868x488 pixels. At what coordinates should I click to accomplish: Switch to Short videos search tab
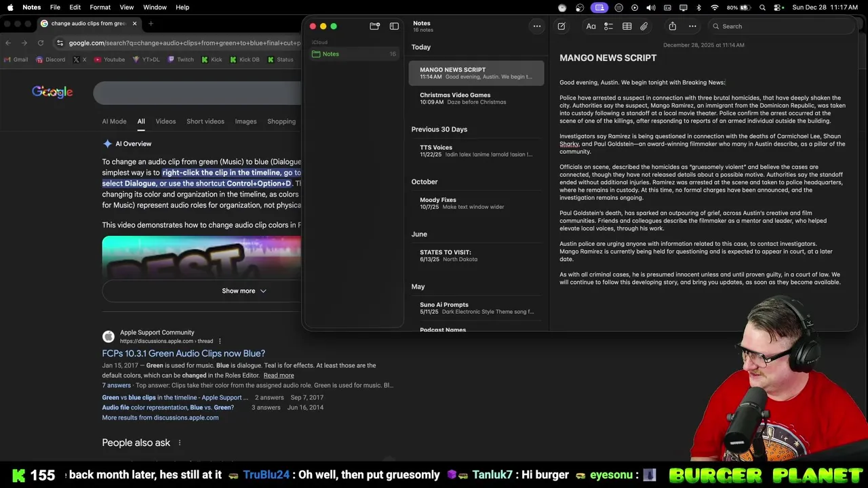click(x=205, y=121)
